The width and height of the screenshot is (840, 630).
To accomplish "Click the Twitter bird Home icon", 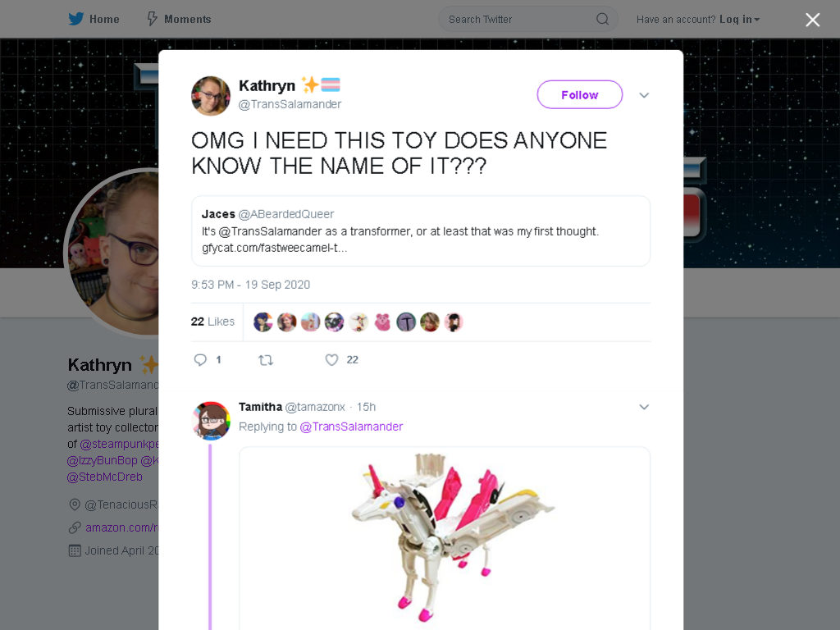I will tap(76, 20).
